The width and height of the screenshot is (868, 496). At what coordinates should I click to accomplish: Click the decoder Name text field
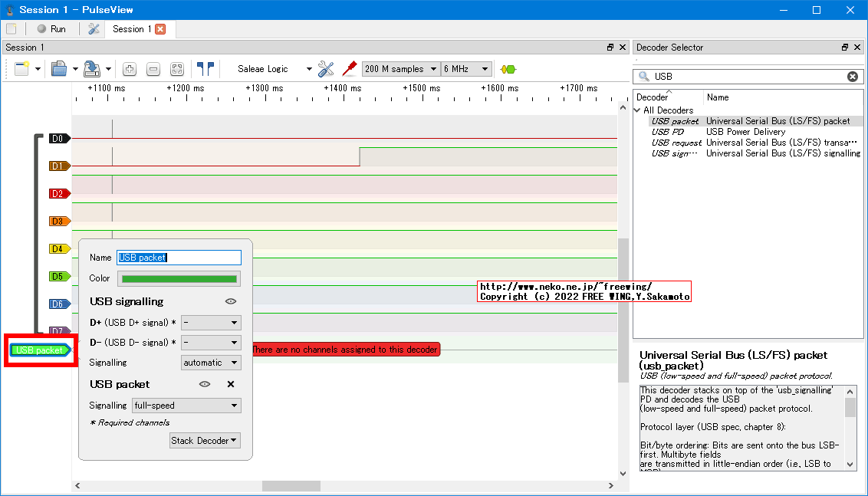tap(179, 258)
